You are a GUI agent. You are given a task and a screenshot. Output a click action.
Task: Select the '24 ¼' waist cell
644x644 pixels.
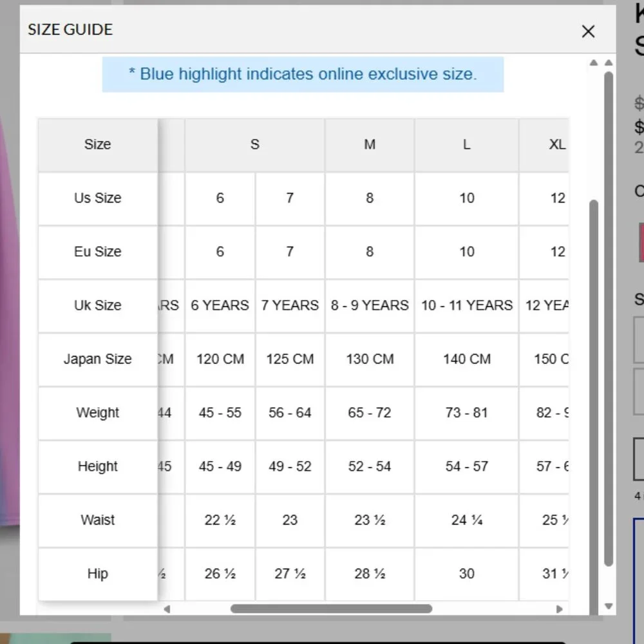466,520
